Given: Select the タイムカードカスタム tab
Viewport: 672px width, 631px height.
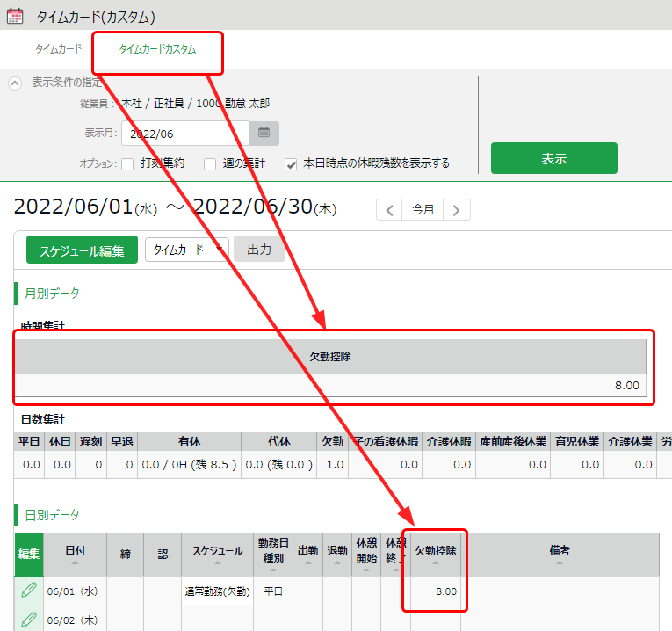Looking at the screenshot, I should pos(157,50).
